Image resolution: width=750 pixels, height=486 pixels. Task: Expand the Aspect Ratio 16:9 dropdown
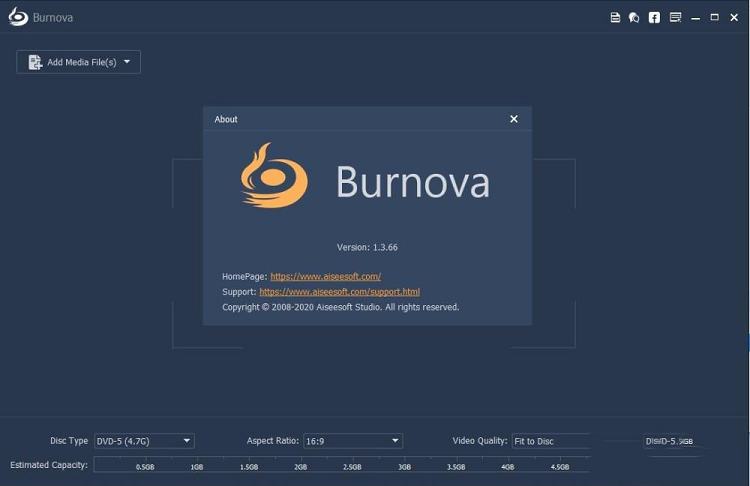395,441
